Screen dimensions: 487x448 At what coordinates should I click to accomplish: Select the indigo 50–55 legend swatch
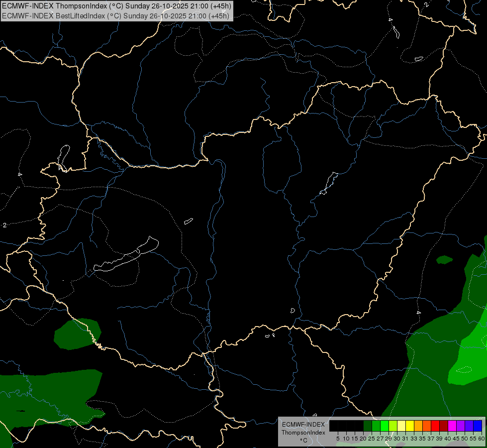click(x=469, y=426)
